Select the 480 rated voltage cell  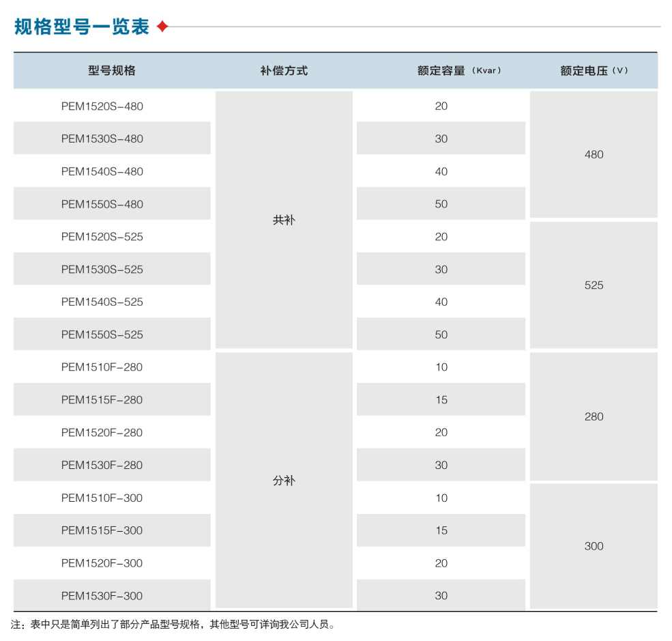(x=594, y=154)
